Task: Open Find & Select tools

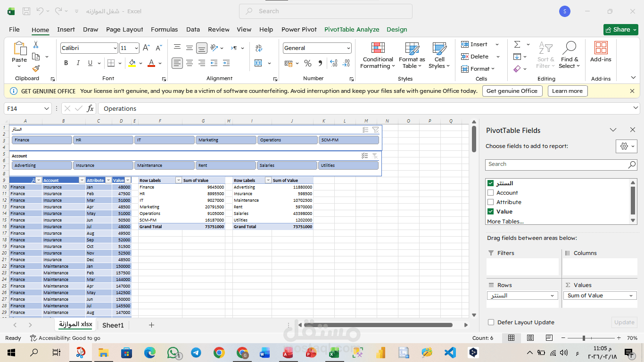Action: pyautogui.click(x=570, y=56)
